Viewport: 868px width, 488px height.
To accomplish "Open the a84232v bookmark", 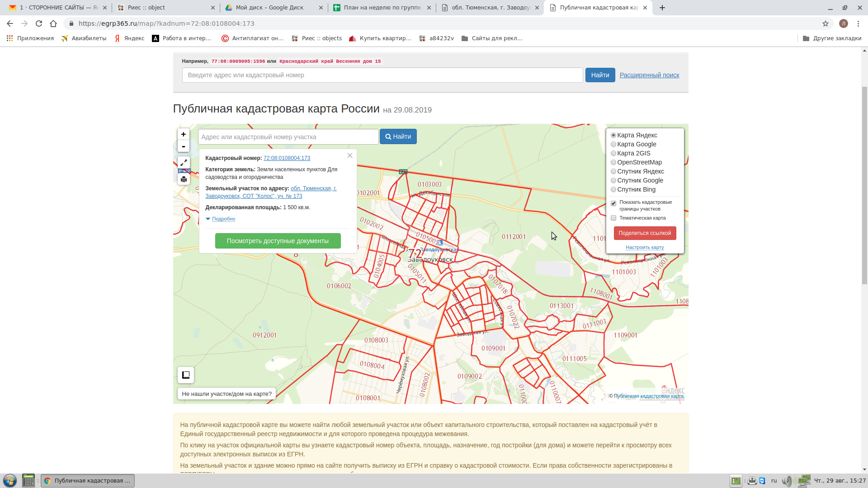I will tap(437, 38).
